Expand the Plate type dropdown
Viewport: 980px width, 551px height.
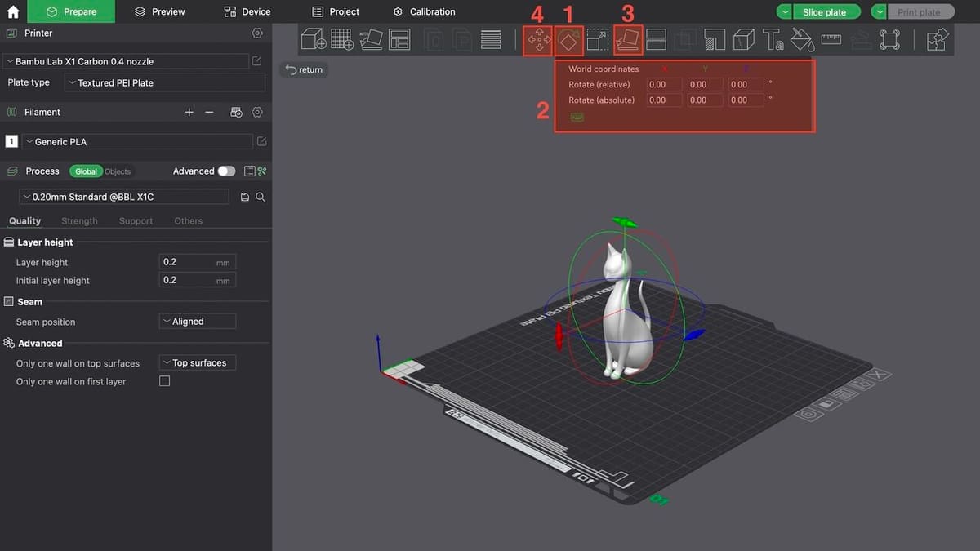(165, 82)
